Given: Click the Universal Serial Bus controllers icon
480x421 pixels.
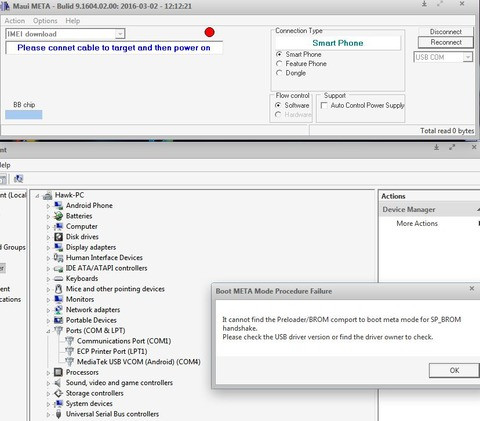Looking at the screenshot, I should [59, 414].
